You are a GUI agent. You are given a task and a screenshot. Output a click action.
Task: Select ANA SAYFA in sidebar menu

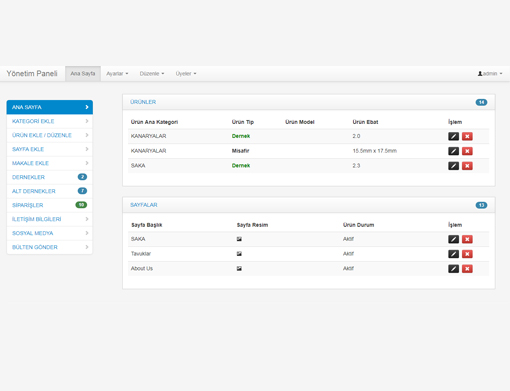(x=50, y=107)
